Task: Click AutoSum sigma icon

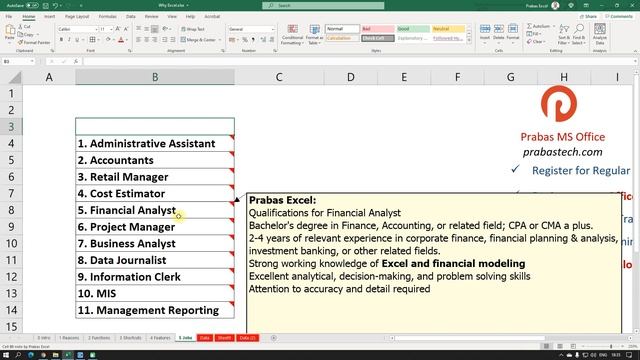Action: point(529,27)
